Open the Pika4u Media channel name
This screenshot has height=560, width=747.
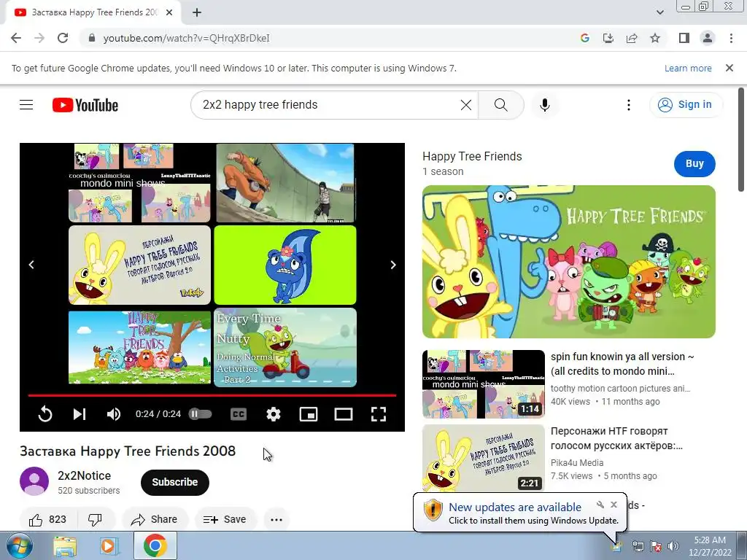577,463
